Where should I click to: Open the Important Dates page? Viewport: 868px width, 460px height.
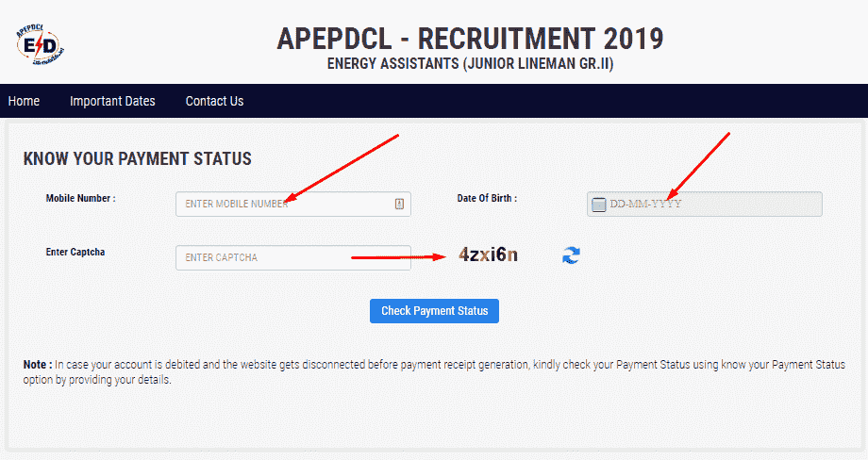(112, 101)
